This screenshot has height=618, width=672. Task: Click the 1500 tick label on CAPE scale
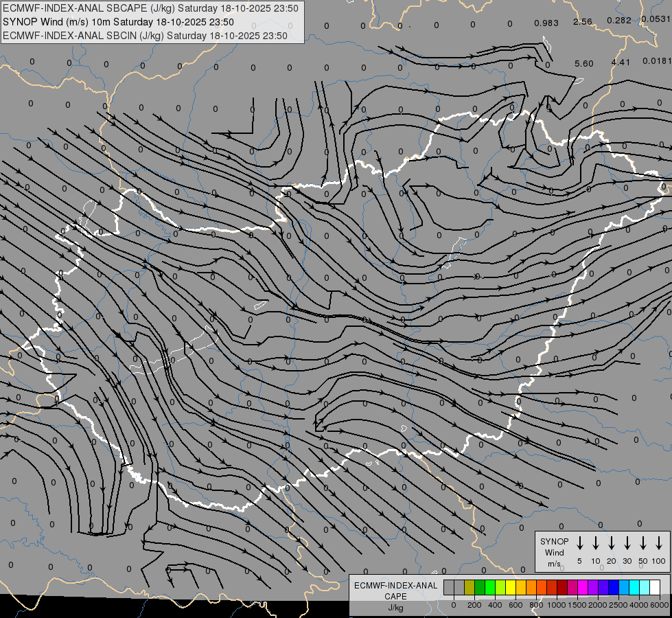[x=577, y=605]
